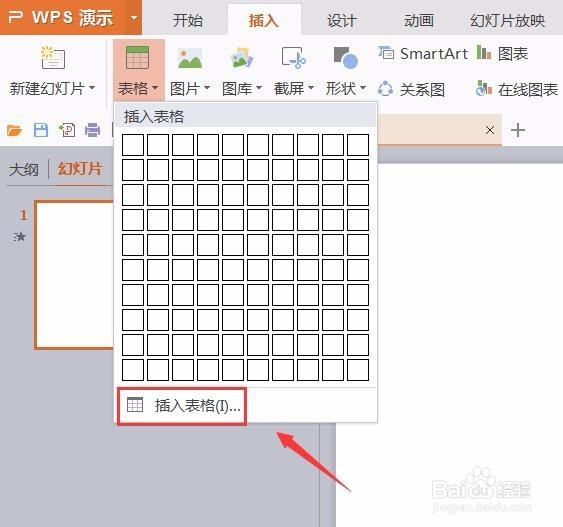Click the 形状 shapes icon
The height and width of the screenshot is (527, 563).
(x=345, y=57)
